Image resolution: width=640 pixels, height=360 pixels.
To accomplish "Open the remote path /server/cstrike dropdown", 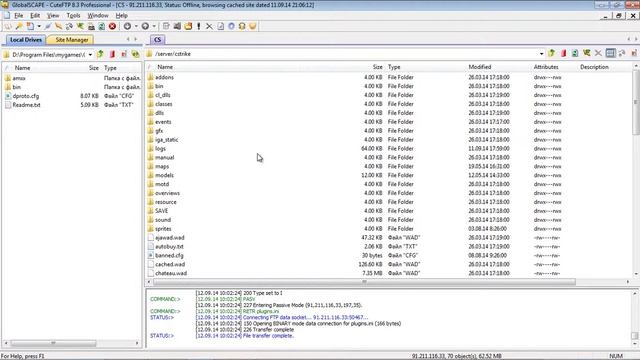I will (x=541, y=54).
